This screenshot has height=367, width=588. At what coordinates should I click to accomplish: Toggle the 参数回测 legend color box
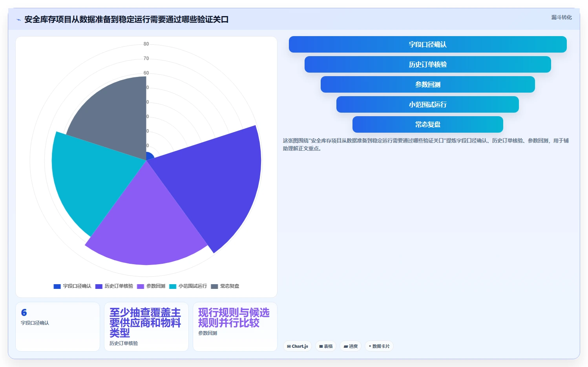point(141,286)
